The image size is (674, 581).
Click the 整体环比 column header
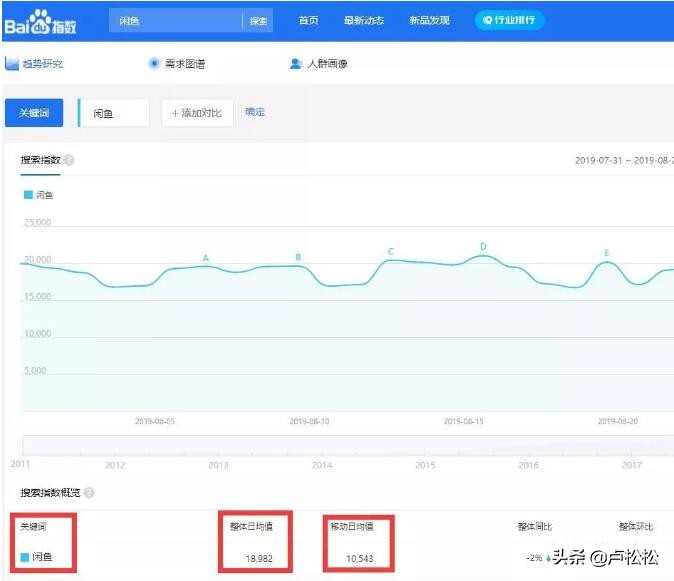click(636, 526)
